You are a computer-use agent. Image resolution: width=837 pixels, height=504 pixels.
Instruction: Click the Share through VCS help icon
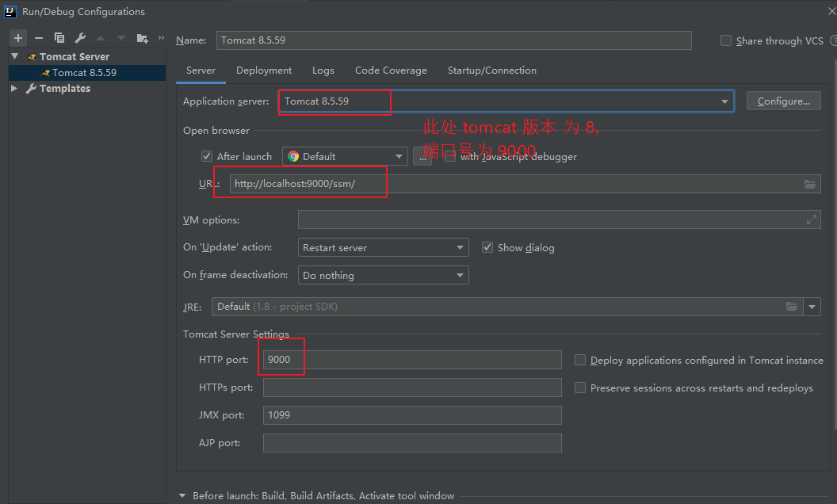pyautogui.click(x=833, y=40)
